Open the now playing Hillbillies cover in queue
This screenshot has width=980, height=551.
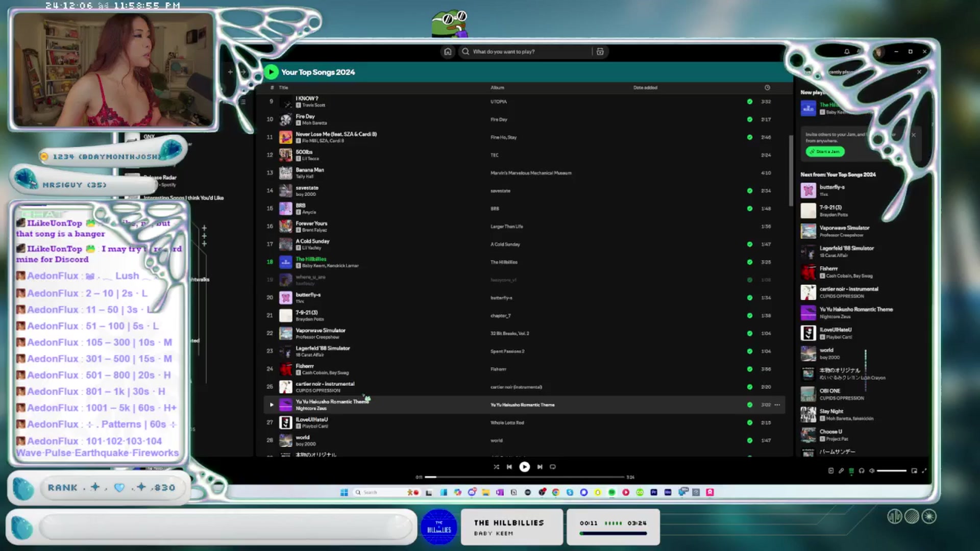click(808, 108)
